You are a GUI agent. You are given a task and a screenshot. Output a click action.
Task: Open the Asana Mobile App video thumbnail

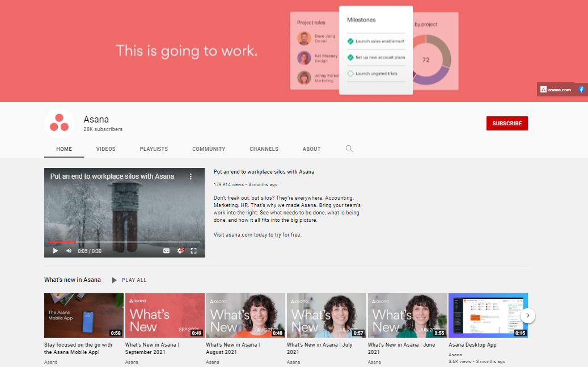point(84,315)
